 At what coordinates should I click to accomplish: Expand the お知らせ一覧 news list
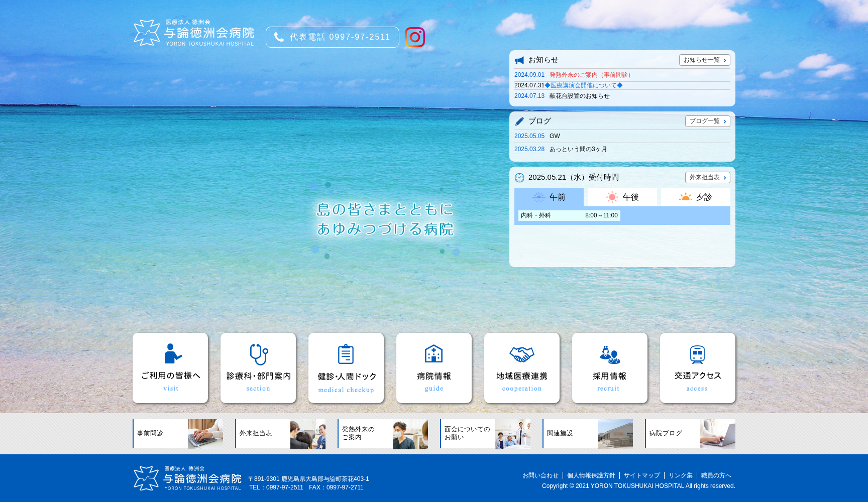(x=704, y=60)
